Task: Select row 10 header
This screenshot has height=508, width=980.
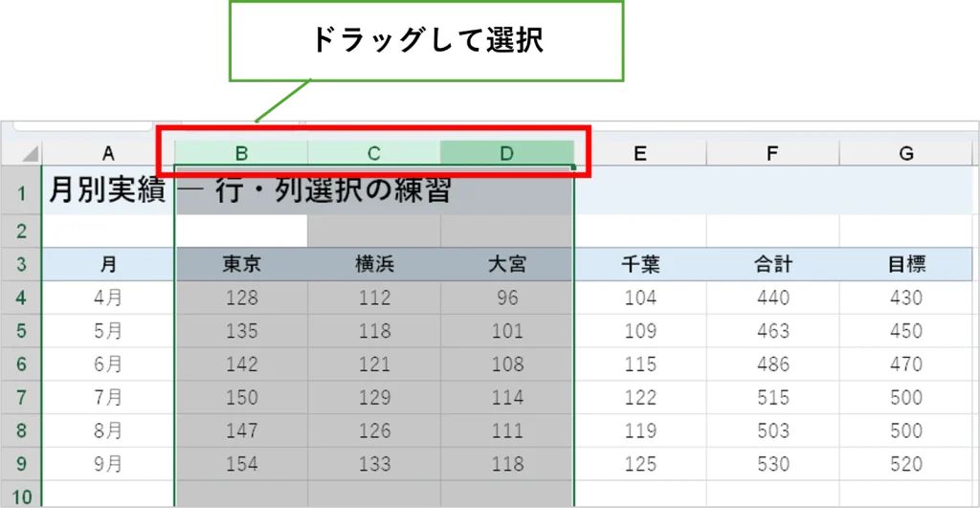Action: click(x=21, y=495)
